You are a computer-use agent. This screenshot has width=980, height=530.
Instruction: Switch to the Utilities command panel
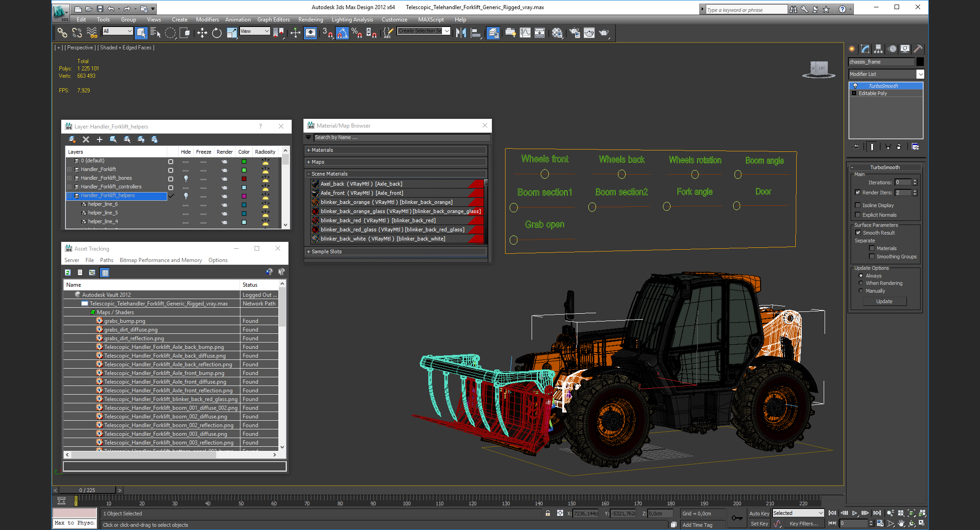pos(918,49)
